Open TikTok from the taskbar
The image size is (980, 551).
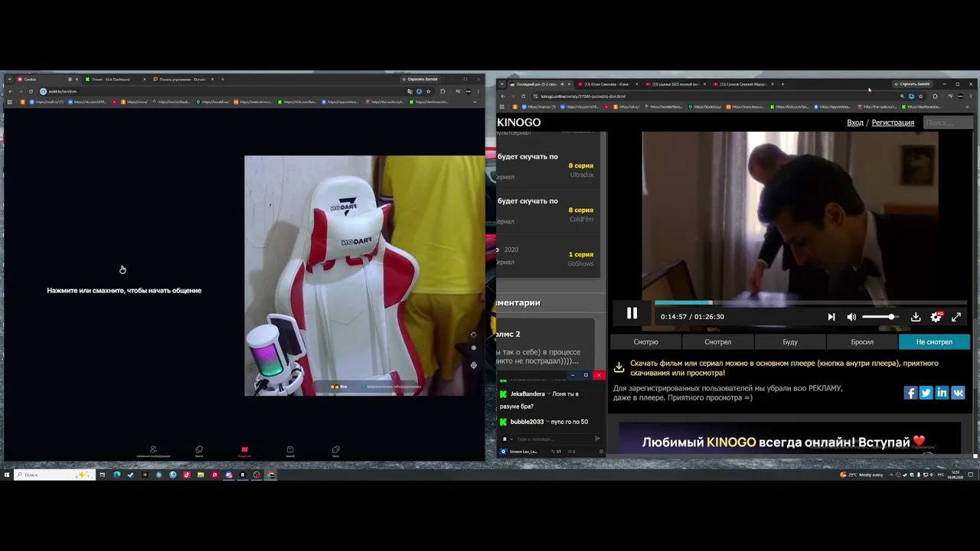(187, 474)
